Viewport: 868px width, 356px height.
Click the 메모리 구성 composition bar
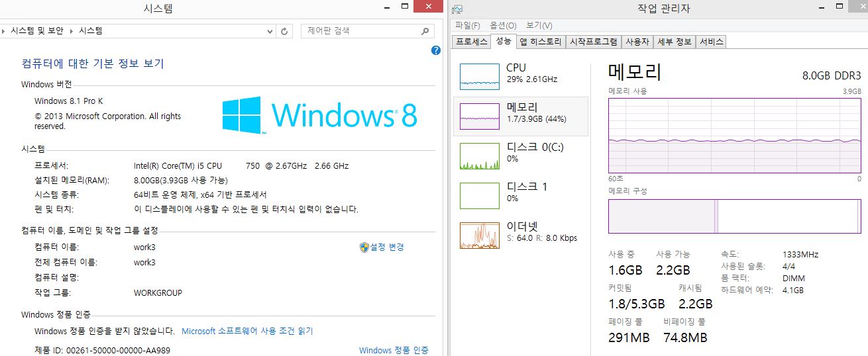[x=735, y=216]
